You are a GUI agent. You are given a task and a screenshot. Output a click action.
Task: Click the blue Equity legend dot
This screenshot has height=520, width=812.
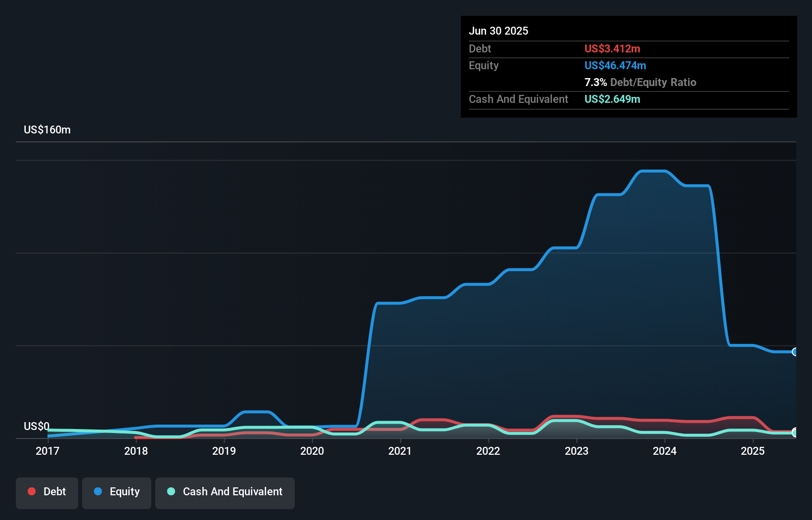pos(98,491)
